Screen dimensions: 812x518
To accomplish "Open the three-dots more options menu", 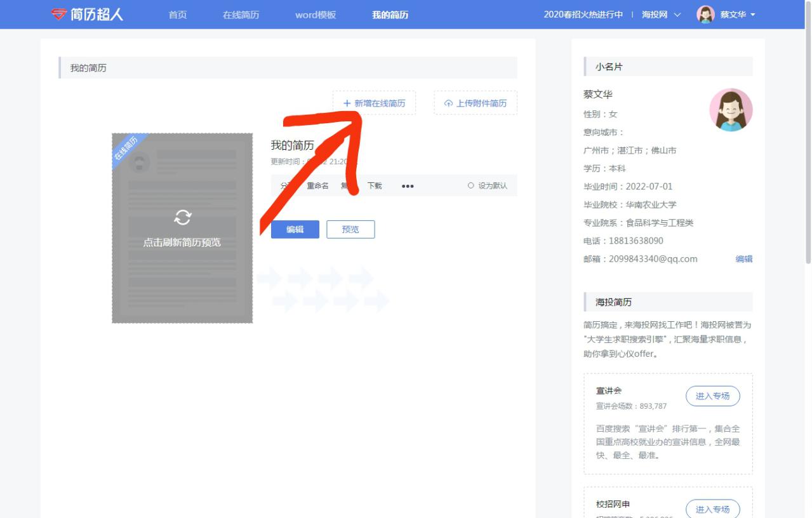I will point(408,186).
